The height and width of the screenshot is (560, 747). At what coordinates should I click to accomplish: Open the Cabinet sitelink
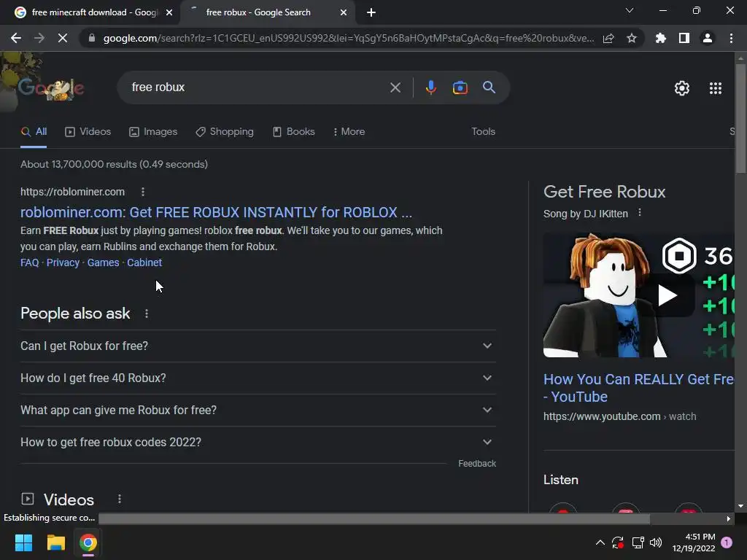tap(144, 262)
